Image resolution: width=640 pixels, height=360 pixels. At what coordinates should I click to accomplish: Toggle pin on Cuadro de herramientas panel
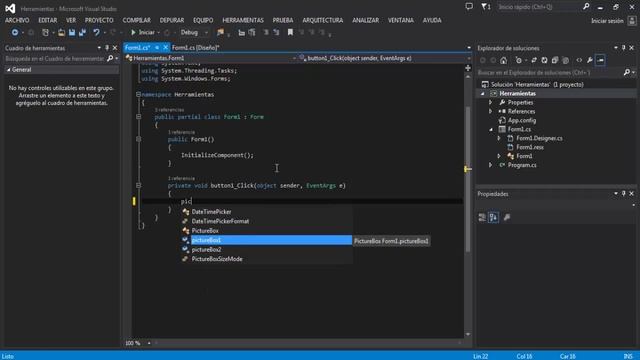click(x=107, y=48)
